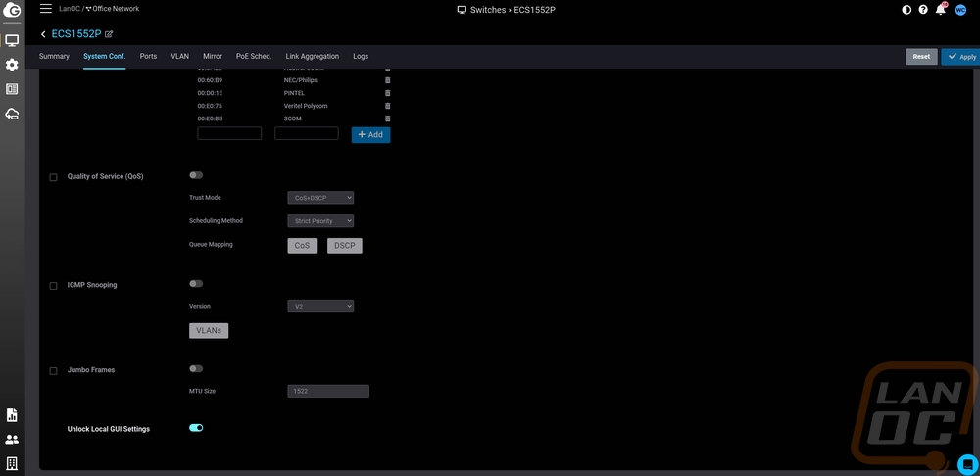Enable the Quality of Service toggle
This screenshot has width=980, height=476.
click(196, 175)
